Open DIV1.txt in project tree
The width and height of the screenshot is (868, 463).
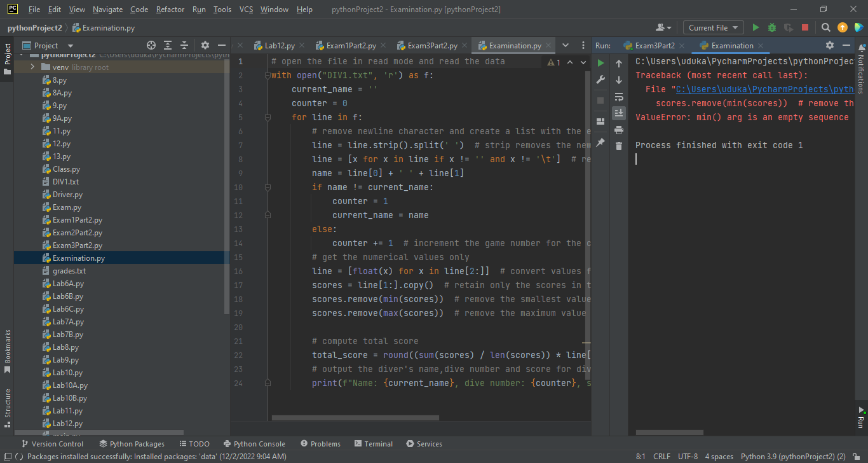coord(65,182)
